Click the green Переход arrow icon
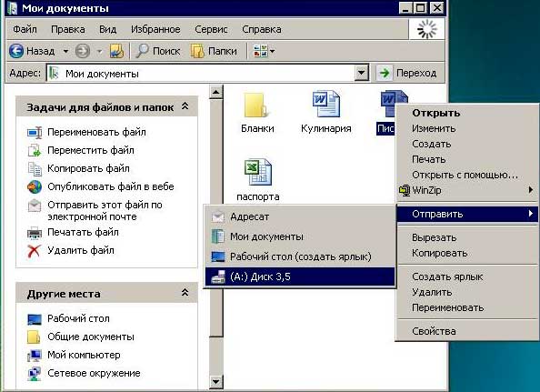Viewport: 540px width, 392px height. pyautogui.click(x=384, y=73)
